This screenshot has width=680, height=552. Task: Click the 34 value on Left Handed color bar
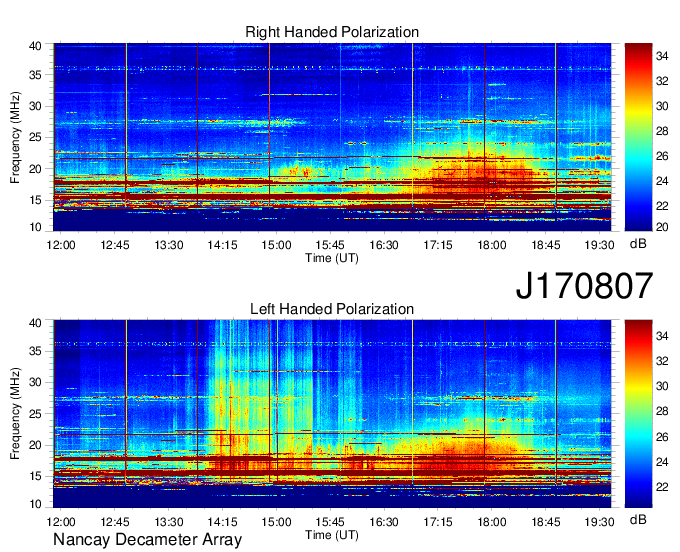point(662,336)
